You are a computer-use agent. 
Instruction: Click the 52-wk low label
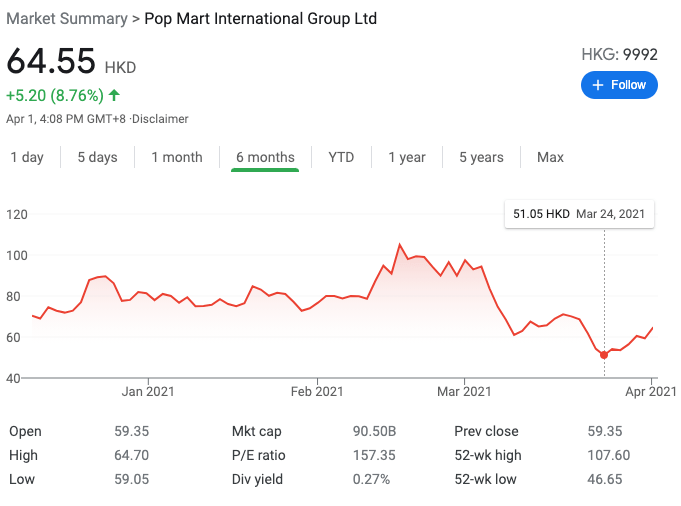point(486,479)
